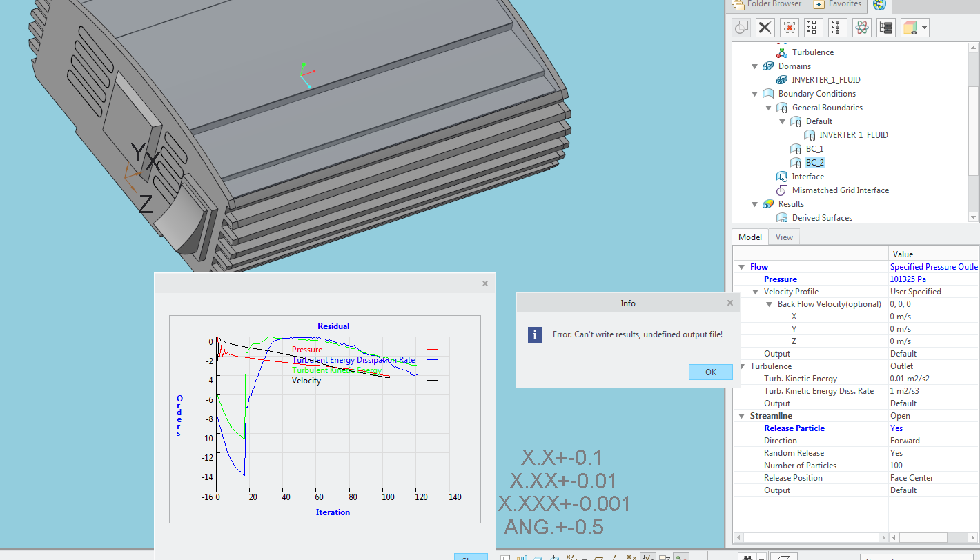Toggle Release Particle from Yes

[896, 428]
